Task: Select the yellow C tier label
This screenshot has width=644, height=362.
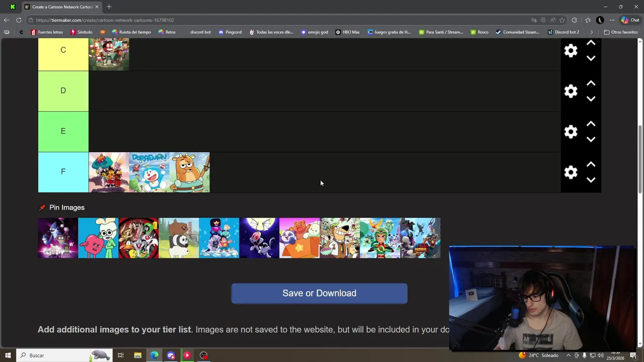Action: tap(63, 53)
